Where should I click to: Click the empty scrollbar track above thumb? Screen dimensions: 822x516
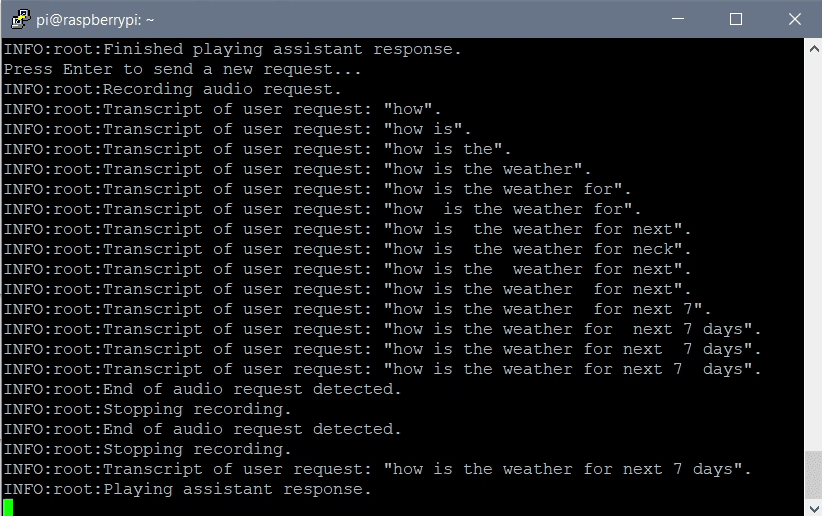click(812, 250)
